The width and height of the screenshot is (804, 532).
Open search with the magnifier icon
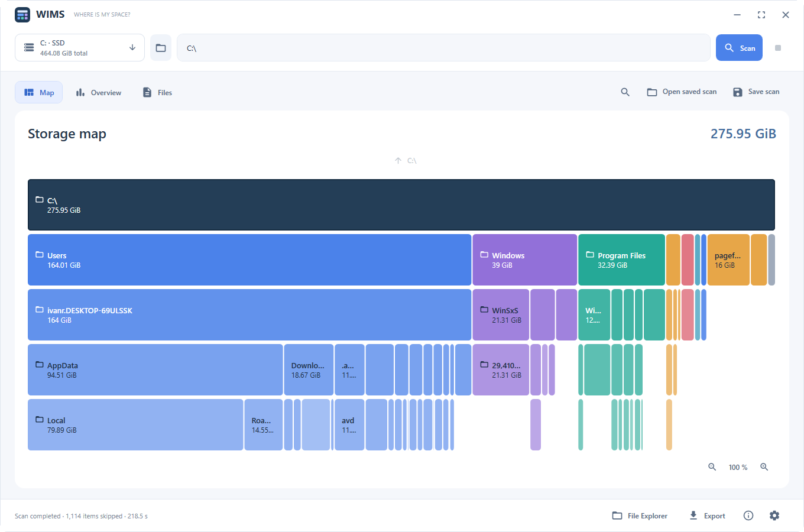(x=625, y=92)
